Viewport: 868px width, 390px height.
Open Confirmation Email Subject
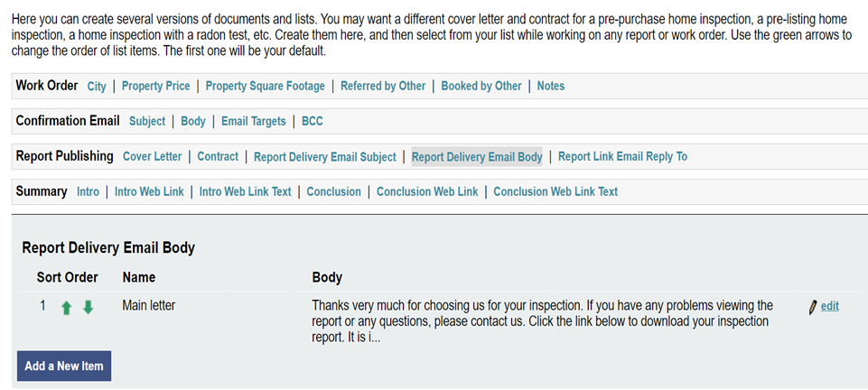click(x=147, y=121)
